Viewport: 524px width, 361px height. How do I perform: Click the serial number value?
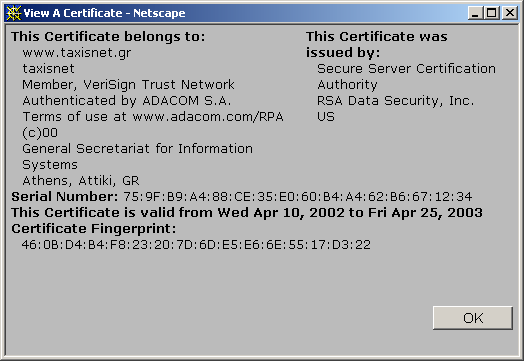pos(297,197)
